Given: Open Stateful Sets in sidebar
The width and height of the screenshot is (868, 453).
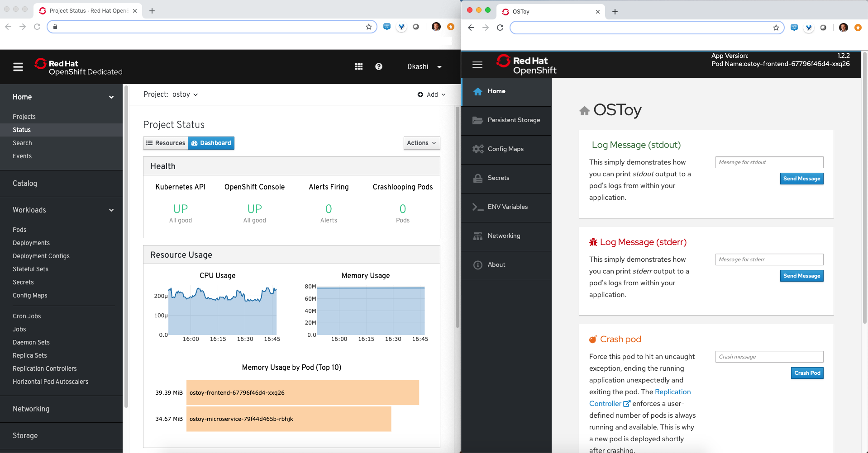Looking at the screenshot, I should [30, 269].
